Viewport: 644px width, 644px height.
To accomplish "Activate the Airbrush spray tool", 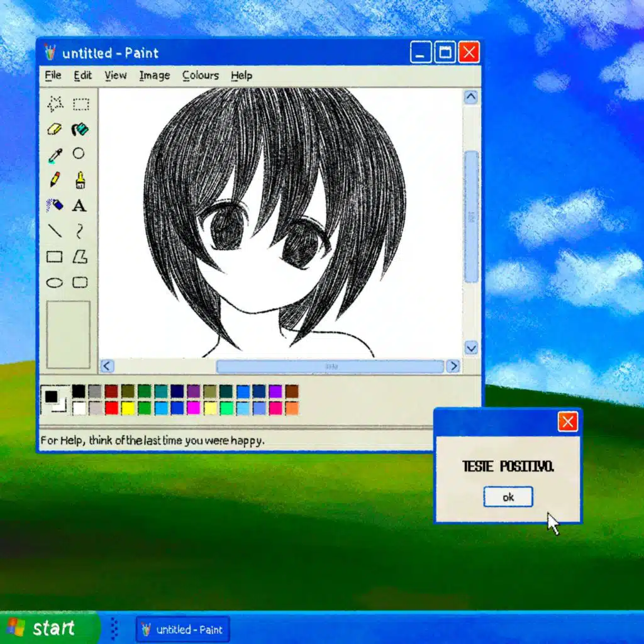I will [55, 204].
